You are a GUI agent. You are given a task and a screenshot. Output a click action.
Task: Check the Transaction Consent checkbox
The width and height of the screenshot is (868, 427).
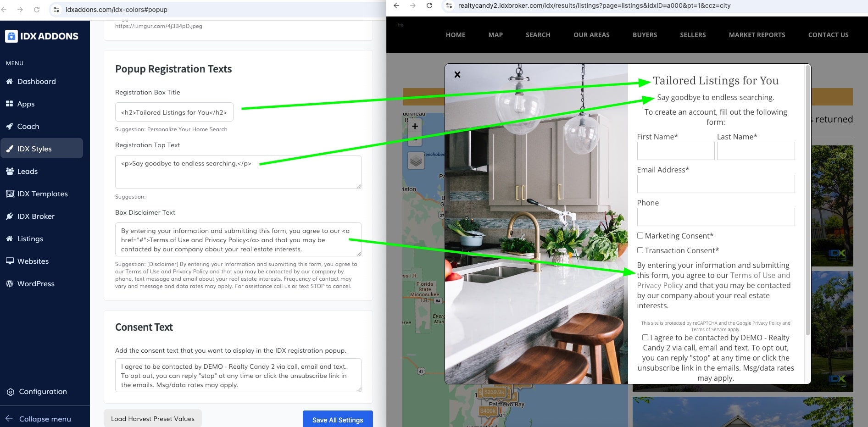640,250
